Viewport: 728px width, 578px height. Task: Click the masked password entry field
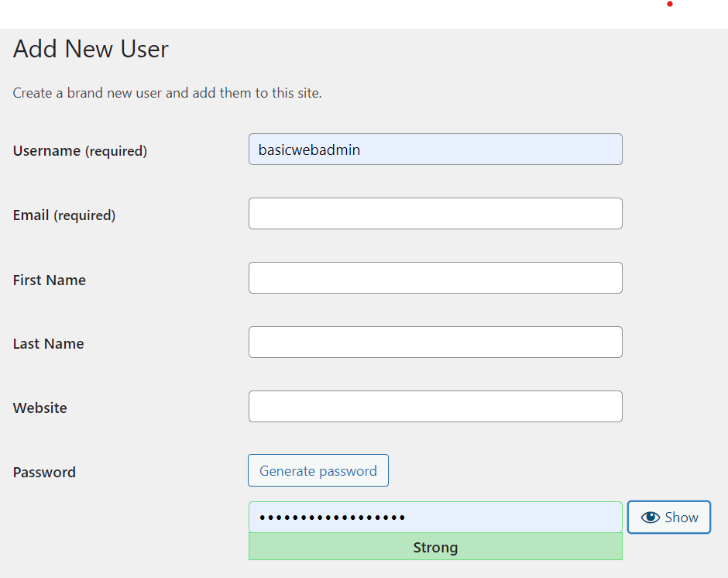(434, 517)
